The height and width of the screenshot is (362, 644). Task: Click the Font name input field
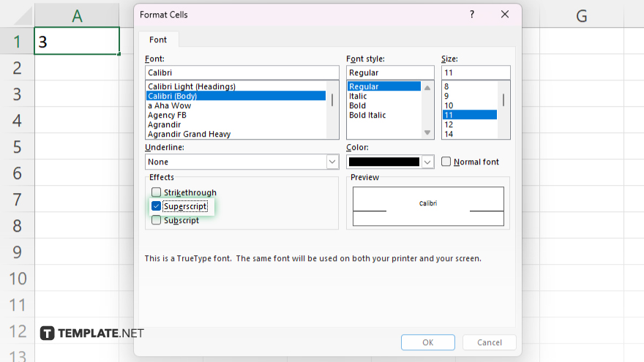pos(241,72)
